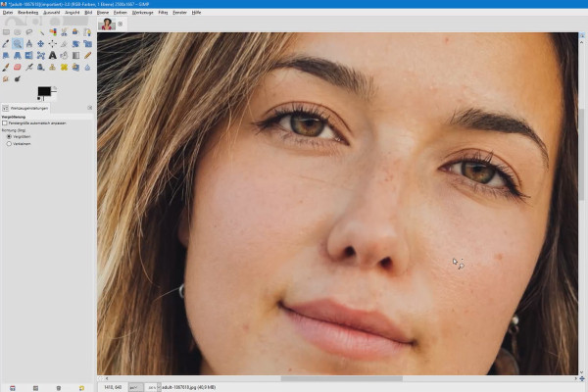588x392 pixels.
Task: Open the Filter menu
Action: tap(163, 13)
